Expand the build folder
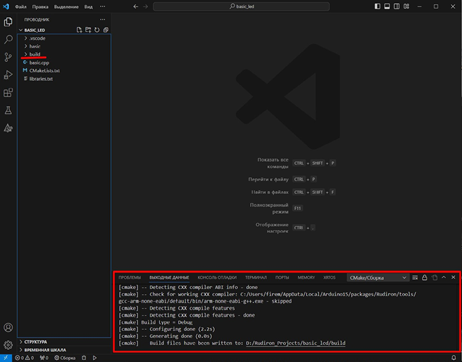462x362 pixels. [34, 54]
